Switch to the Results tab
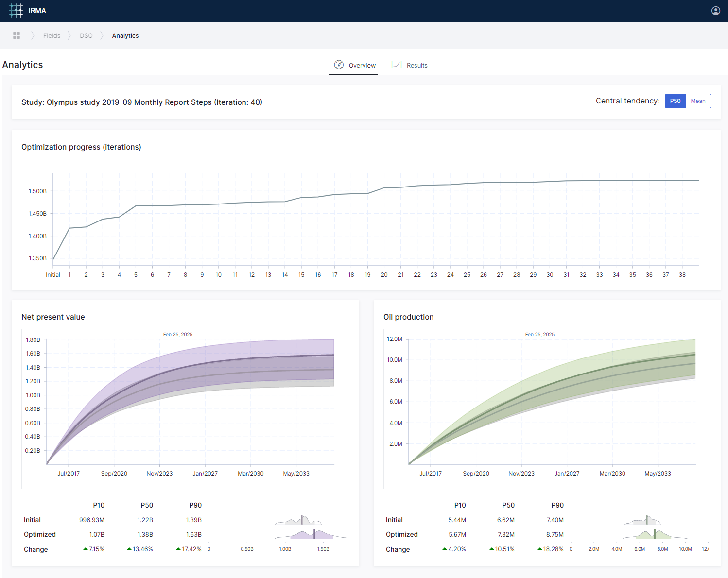Viewport: 728px width, 578px height. click(416, 65)
